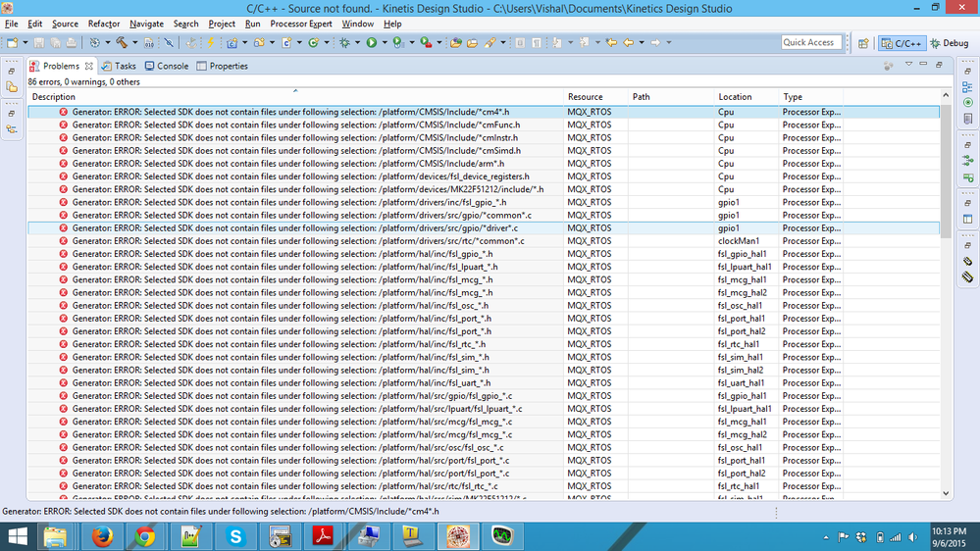Click the Build hammer icon
Screen dimensions: 980x551
tap(122, 42)
